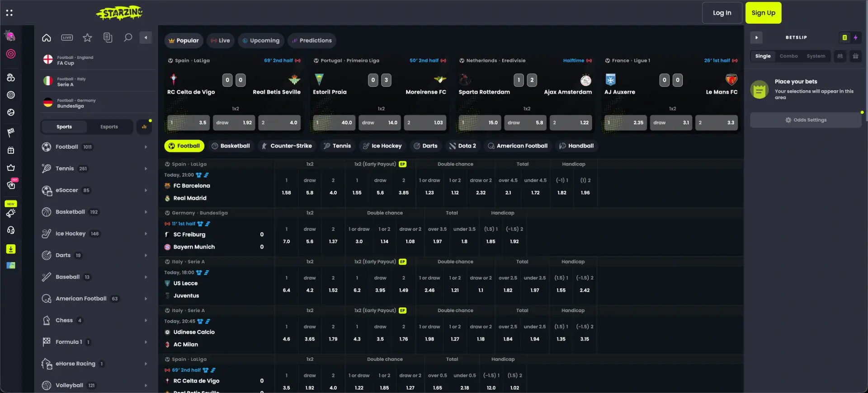Switch to the Live tab
868x393 pixels.
220,41
